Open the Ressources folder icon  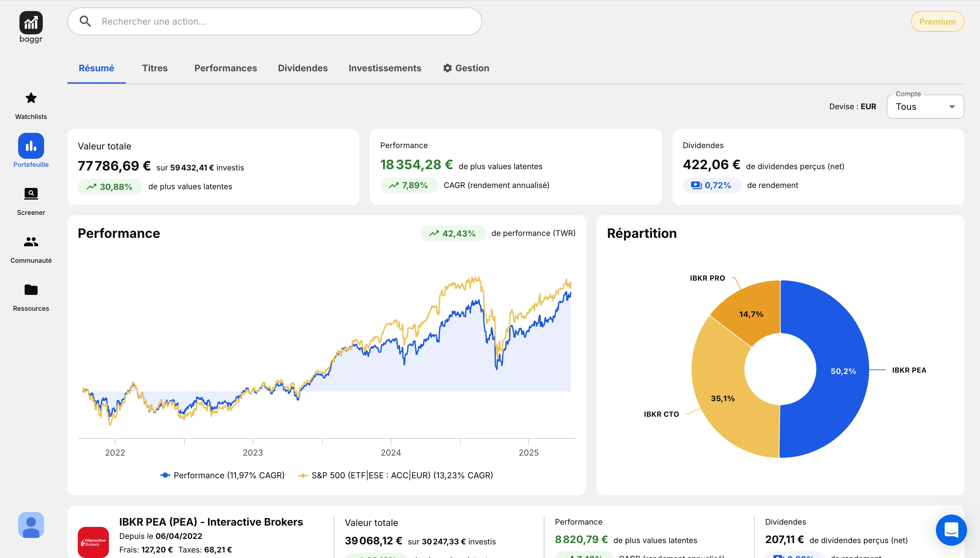pos(31,290)
